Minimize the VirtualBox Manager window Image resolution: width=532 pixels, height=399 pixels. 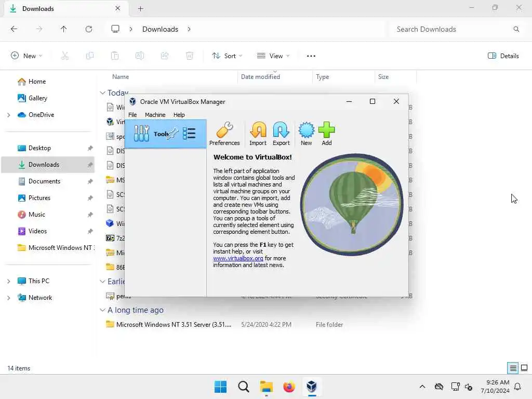tap(349, 101)
